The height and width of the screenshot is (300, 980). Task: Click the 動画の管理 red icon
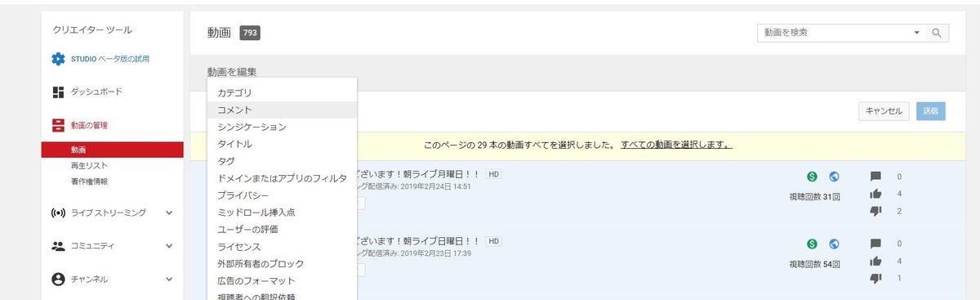coord(58,125)
